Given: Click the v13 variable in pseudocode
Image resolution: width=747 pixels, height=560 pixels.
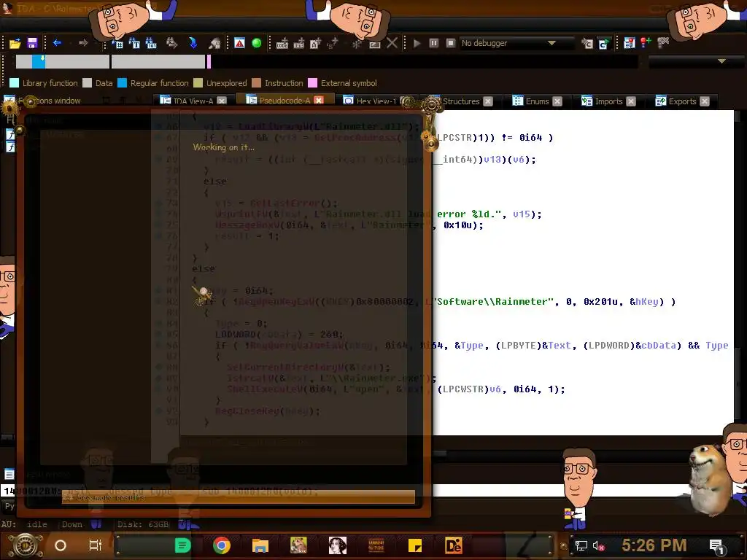Looking at the screenshot, I should (492, 159).
